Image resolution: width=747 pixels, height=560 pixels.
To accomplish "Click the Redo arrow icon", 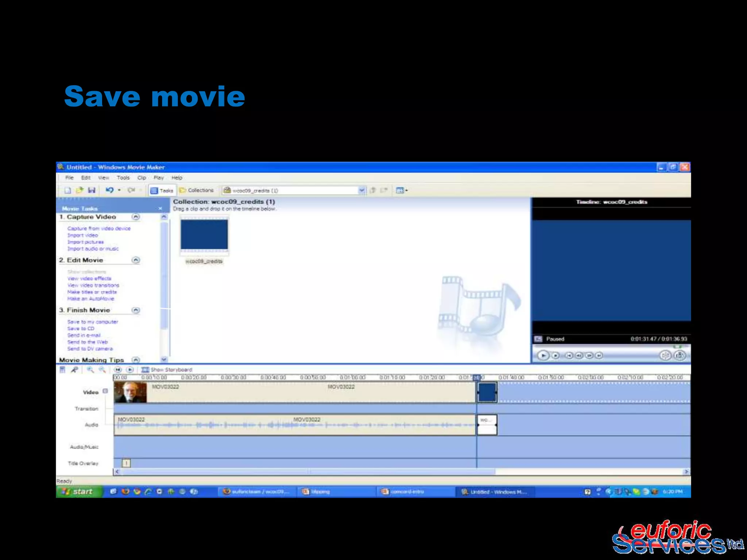I will (131, 190).
